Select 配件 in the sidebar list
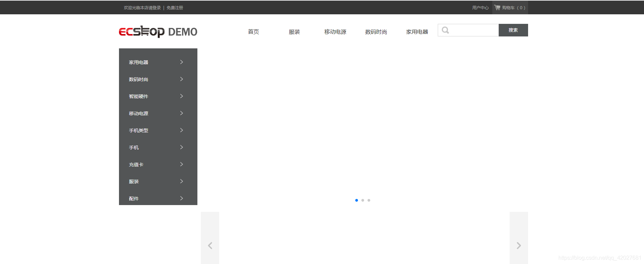 click(x=134, y=199)
